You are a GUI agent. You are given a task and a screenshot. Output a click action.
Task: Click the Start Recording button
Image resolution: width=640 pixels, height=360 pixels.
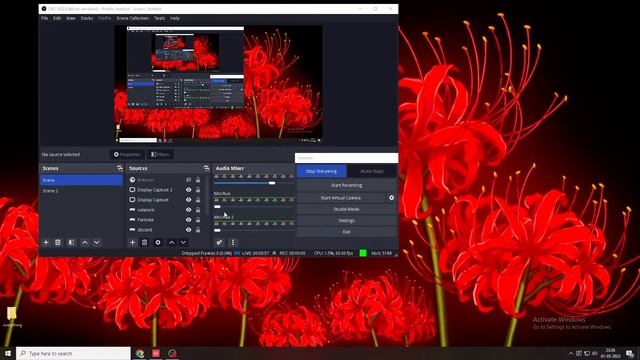[347, 185]
